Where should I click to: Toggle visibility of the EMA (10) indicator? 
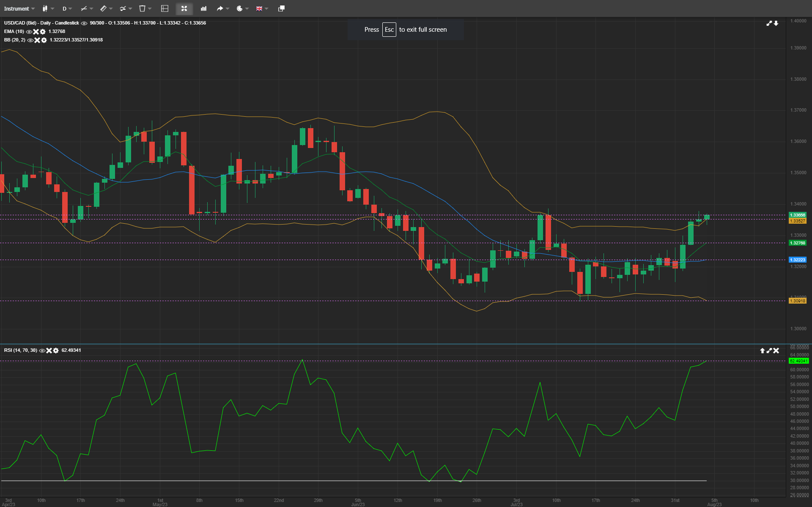coord(29,32)
